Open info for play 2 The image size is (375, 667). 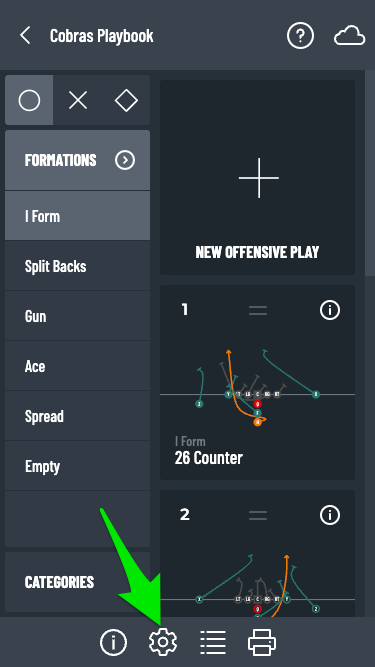pyautogui.click(x=330, y=515)
